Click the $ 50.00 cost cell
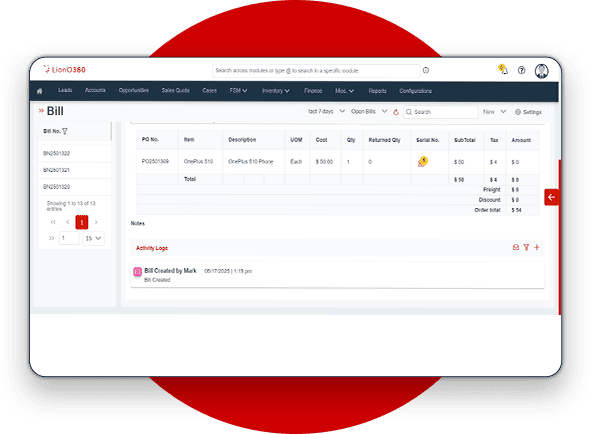The width and height of the screenshot is (592, 434). coord(324,162)
